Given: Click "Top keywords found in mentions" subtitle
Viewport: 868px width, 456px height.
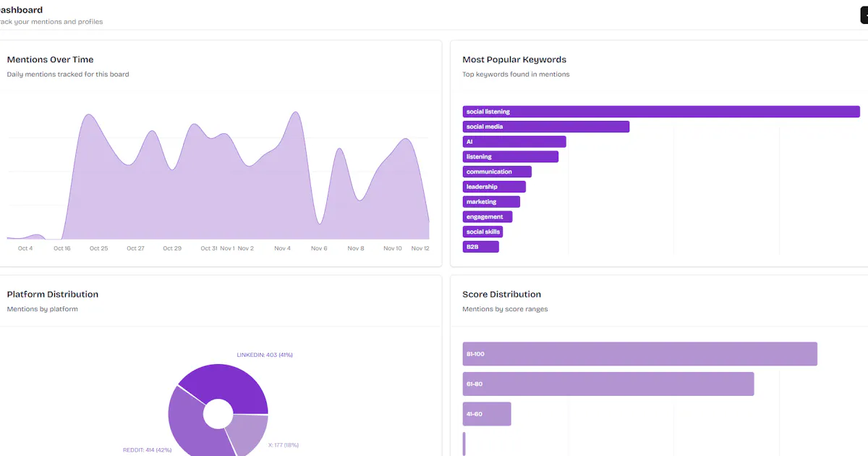Looking at the screenshot, I should pos(516,74).
